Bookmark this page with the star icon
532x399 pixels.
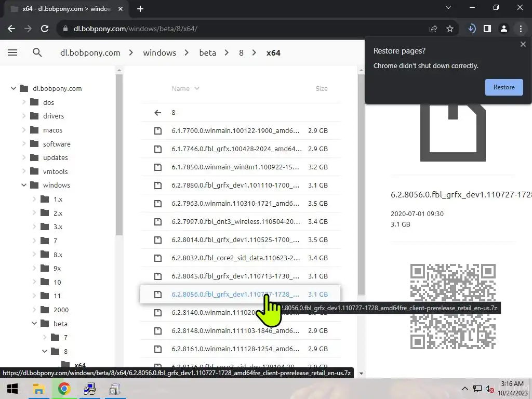(x=450, y=29)
